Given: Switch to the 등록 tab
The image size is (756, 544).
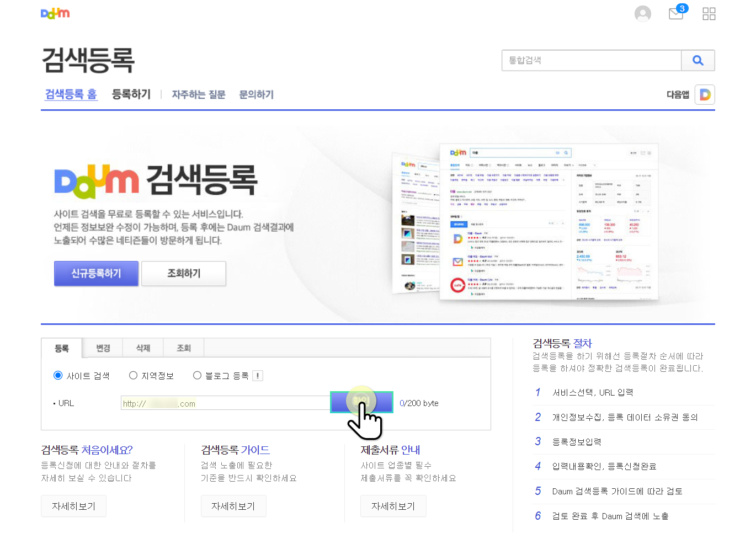Looking at the screenshot, I should (x=62, y=348).
